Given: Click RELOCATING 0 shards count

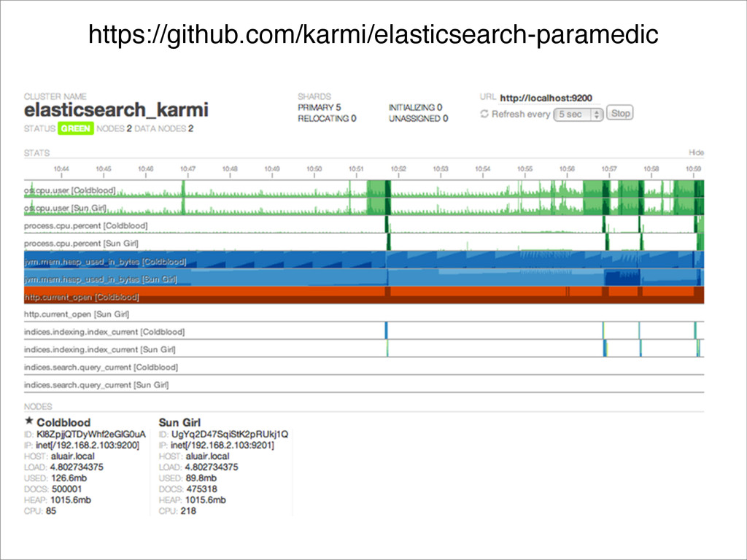Looking at the screenshot, I should click(327, 118).
